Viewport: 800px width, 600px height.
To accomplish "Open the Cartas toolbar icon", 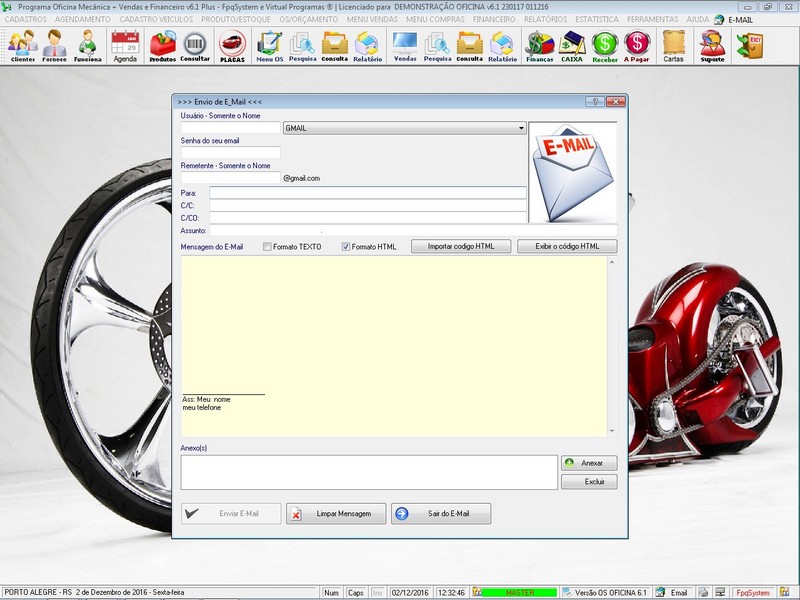I will (674, 45).
